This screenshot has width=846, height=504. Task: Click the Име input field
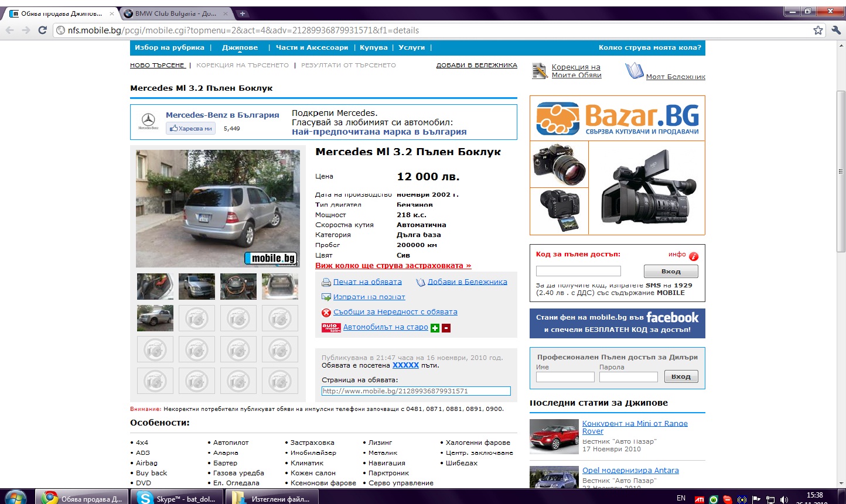coord(565,377)
